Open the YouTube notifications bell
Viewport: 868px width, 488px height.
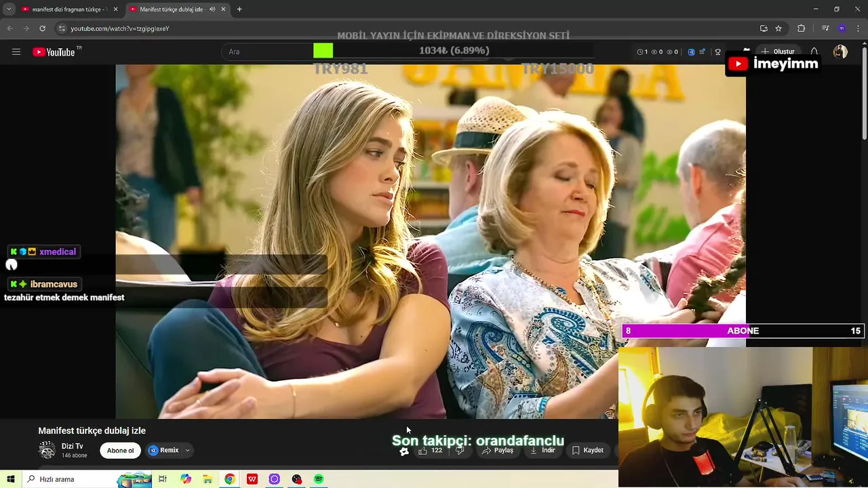click(x=814, y=52)
